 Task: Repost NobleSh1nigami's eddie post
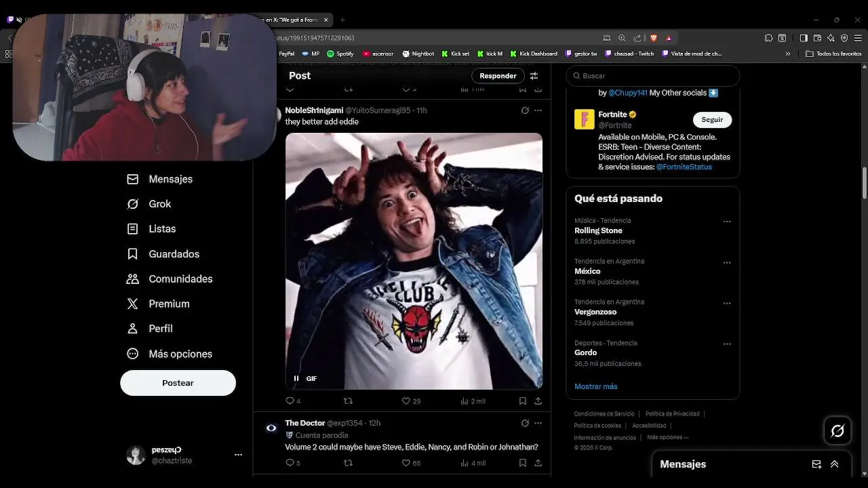(349, 401)
